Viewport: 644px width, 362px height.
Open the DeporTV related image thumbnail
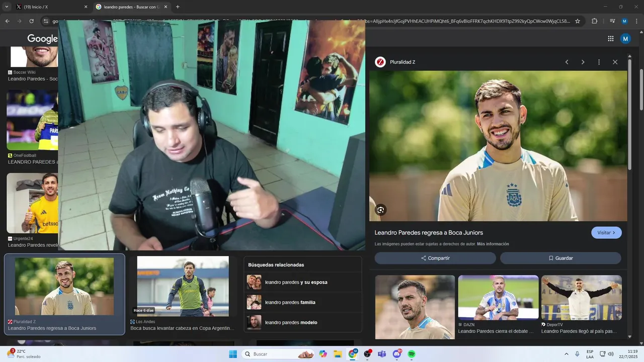pos(581,297)
